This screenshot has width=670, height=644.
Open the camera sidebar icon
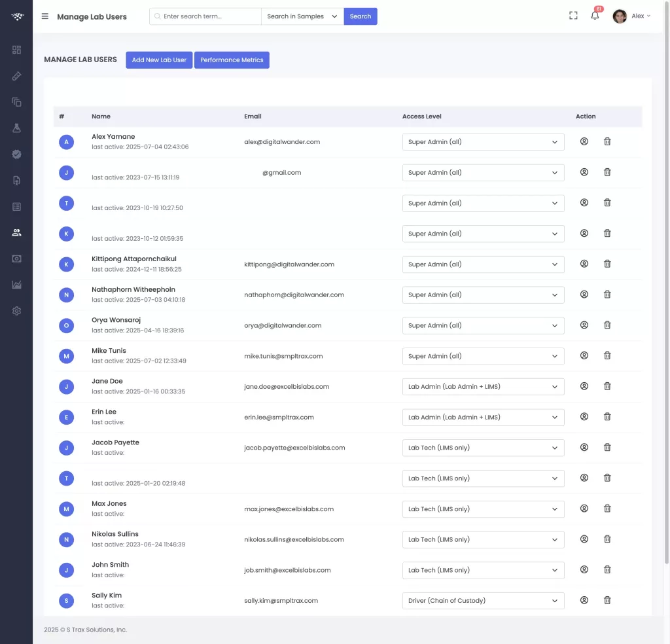pyautogui.click(x=16, y=259)
